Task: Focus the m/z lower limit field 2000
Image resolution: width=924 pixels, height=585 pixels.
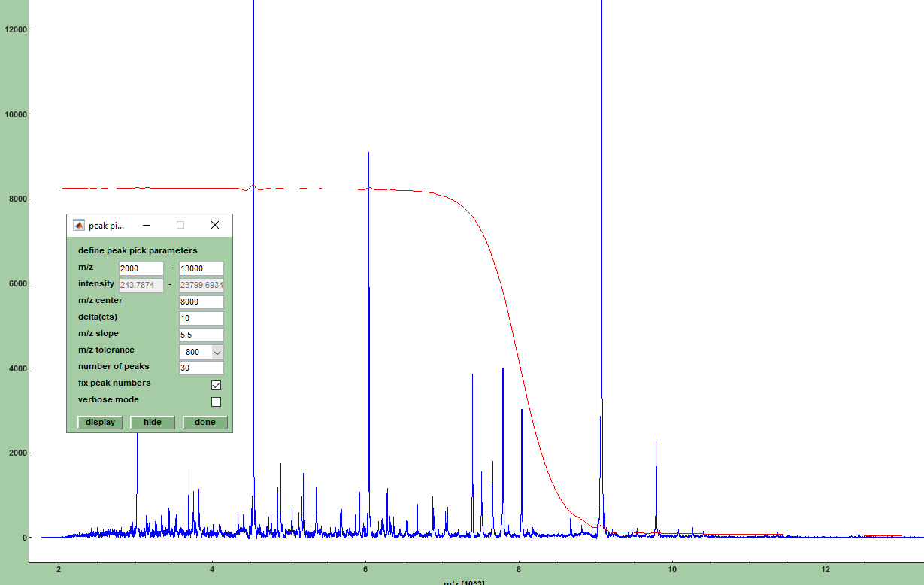Action: coord(141,268)
